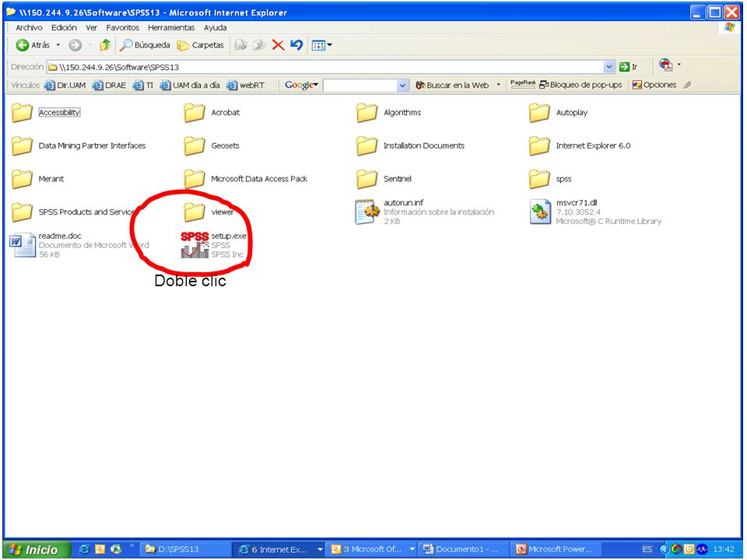Open the Atrás history dropdown arrow
The image size is (747, 560).
point(58,45)
